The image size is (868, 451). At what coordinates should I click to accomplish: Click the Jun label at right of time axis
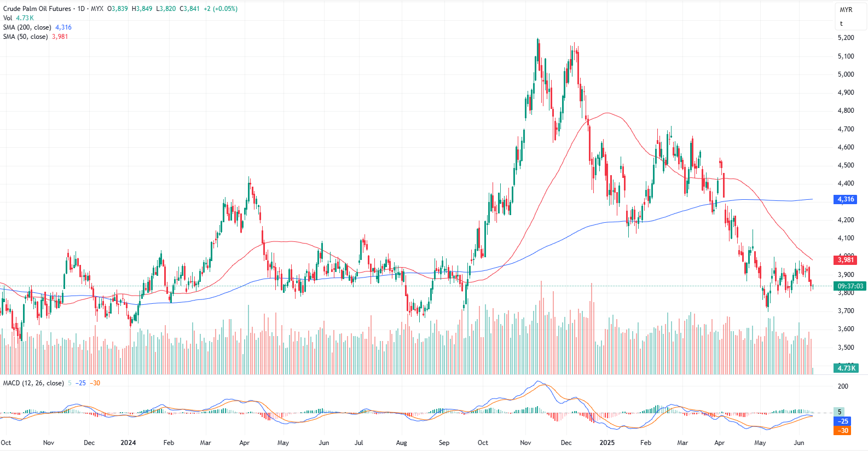799,443
